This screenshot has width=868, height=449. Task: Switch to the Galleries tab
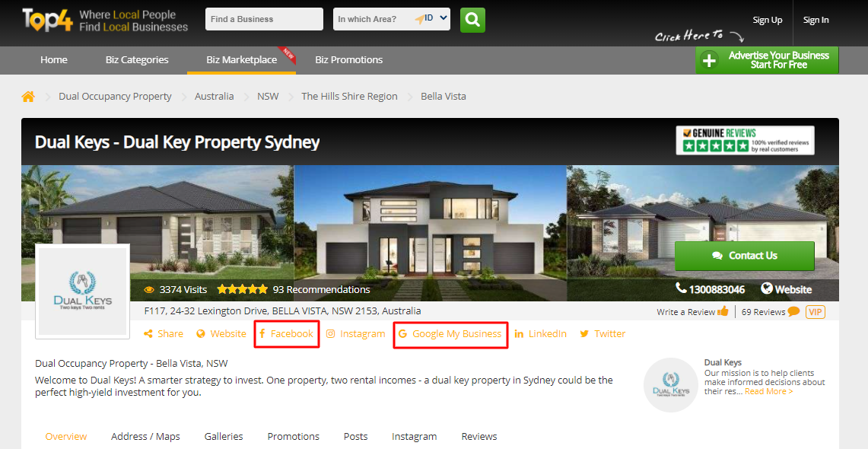[224, 436]
